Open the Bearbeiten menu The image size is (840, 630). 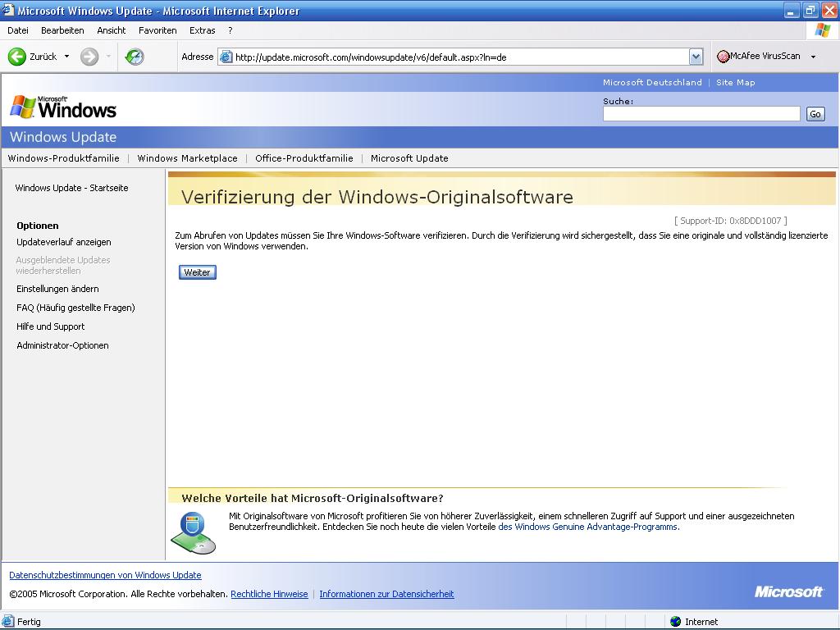[62, 30]
